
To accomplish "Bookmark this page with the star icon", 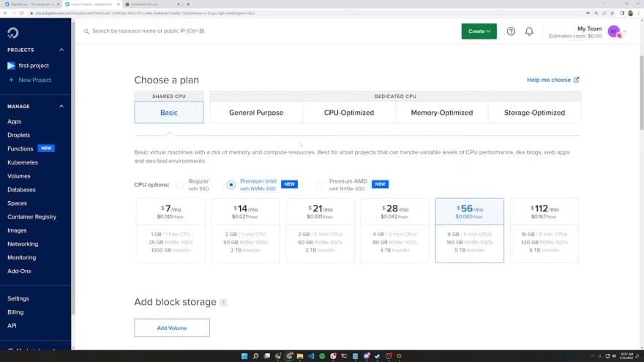I will (613, 13).
